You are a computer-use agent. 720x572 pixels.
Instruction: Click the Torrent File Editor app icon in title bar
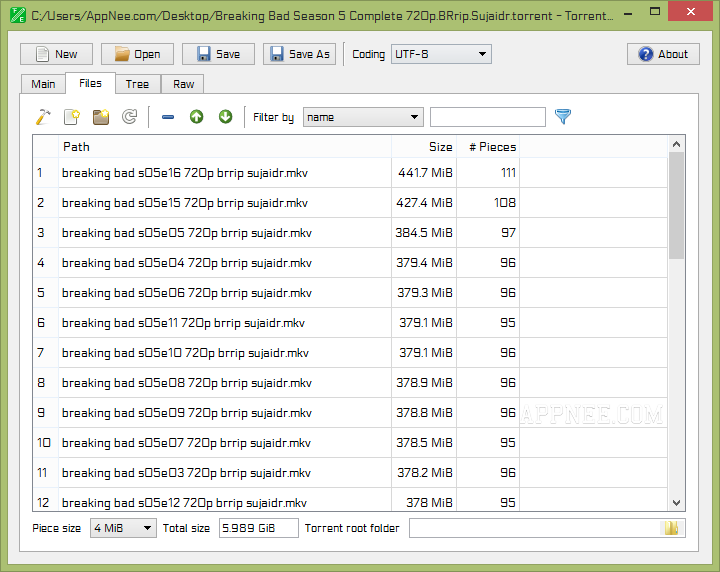(17, 15)
